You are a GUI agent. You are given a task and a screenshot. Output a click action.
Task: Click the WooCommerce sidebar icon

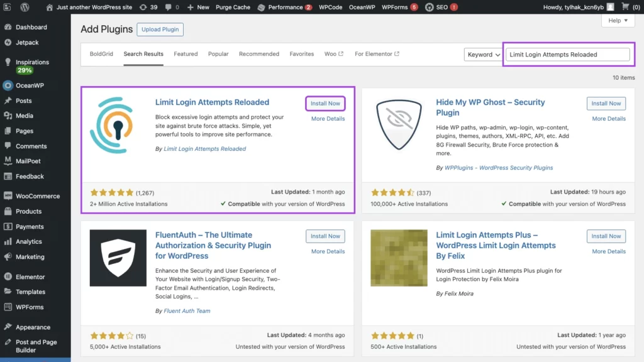(x=8, y=196)
